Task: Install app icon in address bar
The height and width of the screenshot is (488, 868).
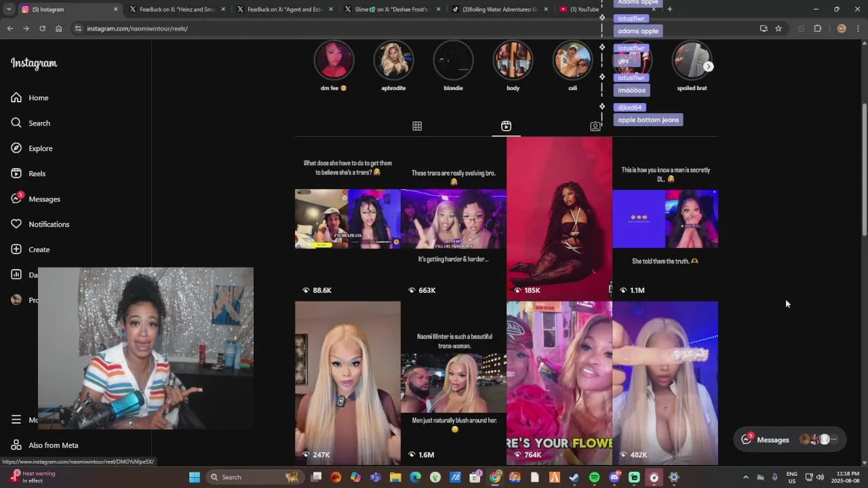Action: click(x=764, y=28)
